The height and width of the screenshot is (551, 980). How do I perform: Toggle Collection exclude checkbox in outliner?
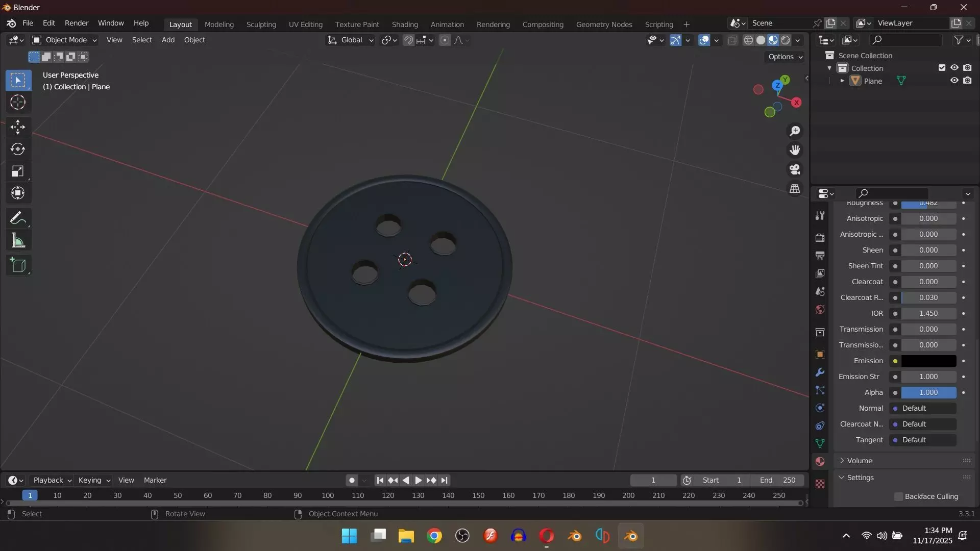(x=942, y=68)
